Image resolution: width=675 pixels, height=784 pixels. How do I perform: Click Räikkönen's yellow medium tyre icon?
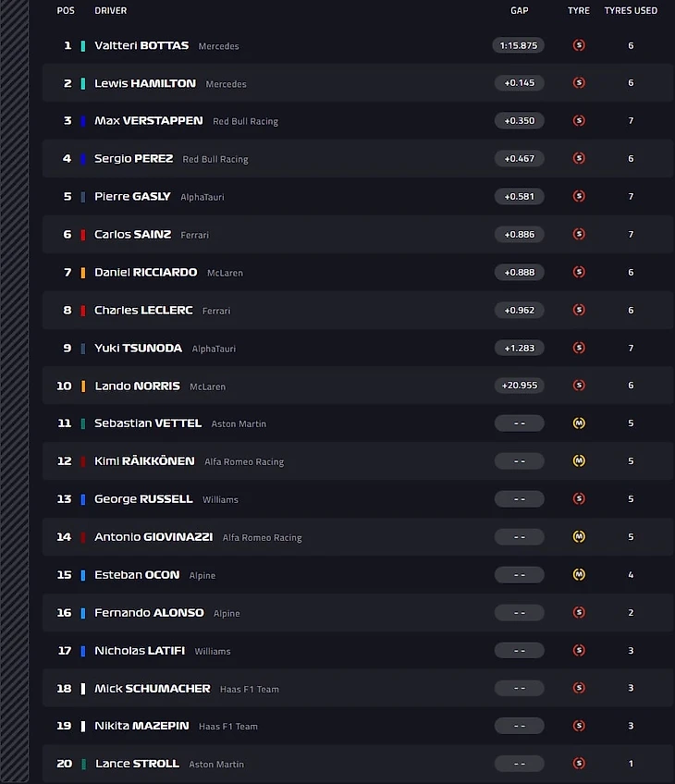[579, 461]
